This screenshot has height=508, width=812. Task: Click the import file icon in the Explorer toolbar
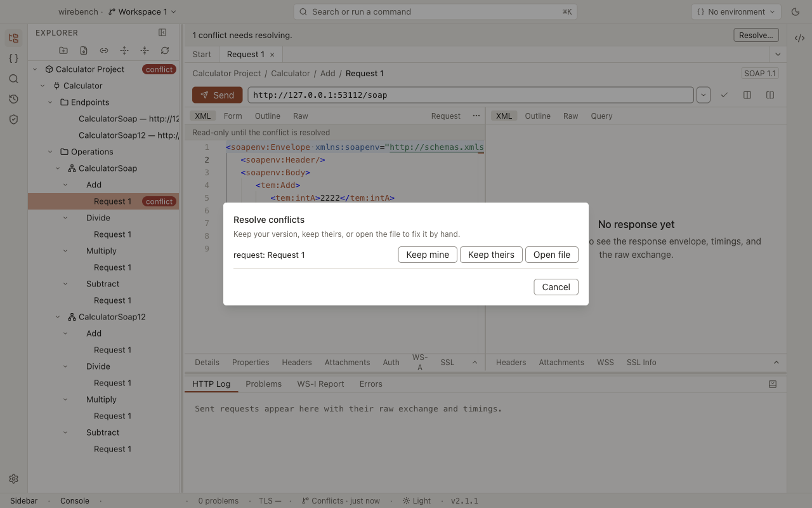click(84, 50)
